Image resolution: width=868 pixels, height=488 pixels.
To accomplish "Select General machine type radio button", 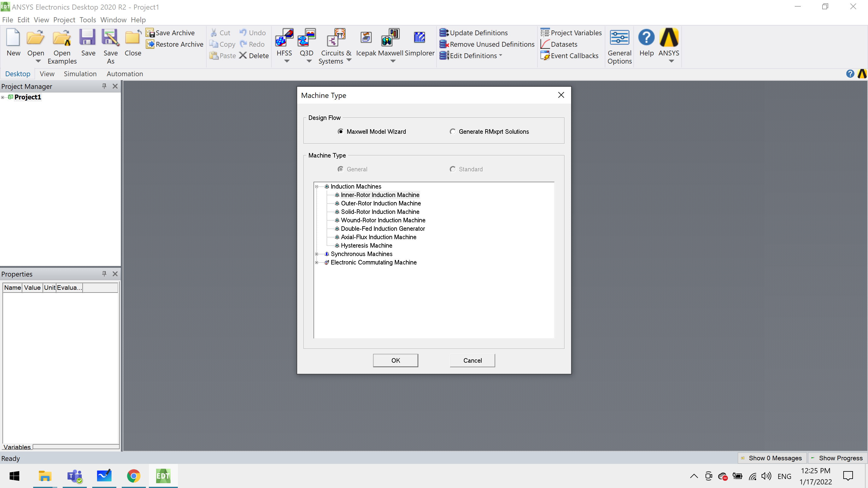I will (340, 169).
